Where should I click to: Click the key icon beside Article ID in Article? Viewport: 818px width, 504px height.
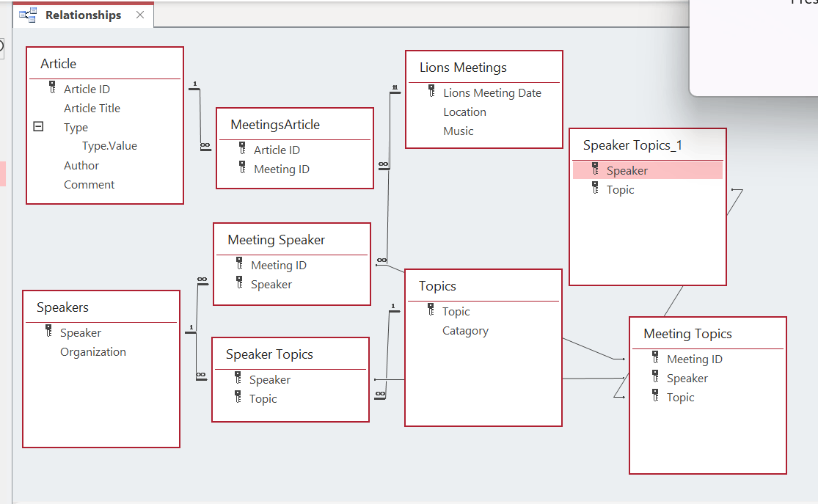[52, 87]
